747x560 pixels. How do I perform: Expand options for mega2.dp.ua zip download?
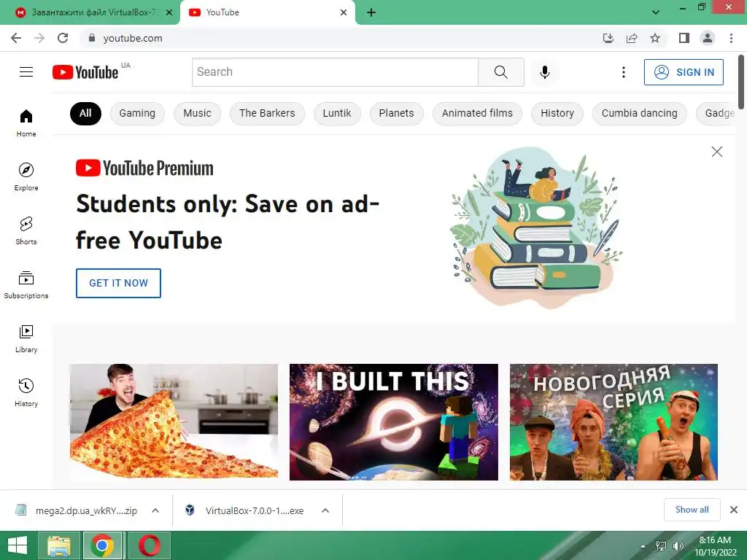[x=155, y=510]
